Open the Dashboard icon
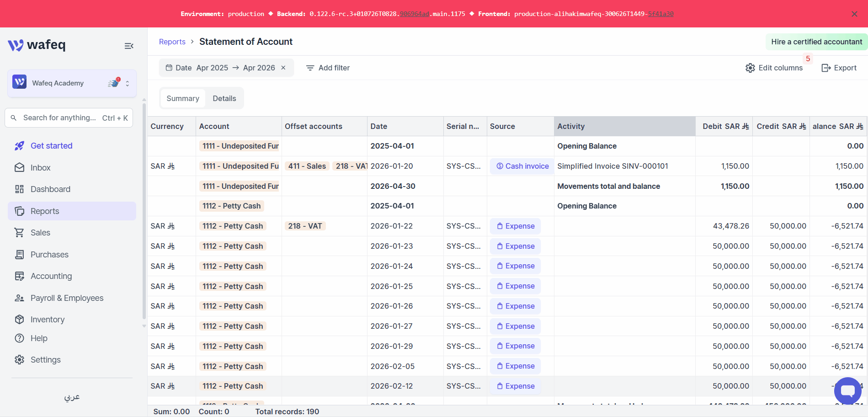This screenshot has height=417, width=868. [19, 189]
